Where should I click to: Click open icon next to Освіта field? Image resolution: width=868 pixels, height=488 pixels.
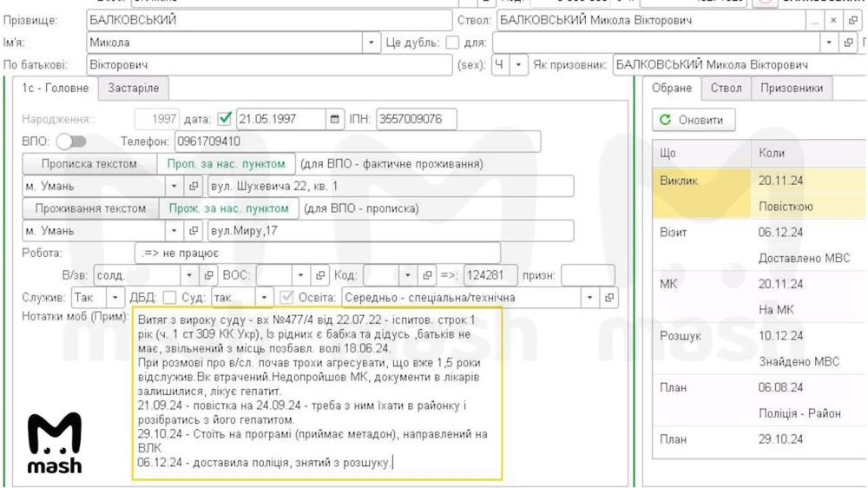[609, 298]
